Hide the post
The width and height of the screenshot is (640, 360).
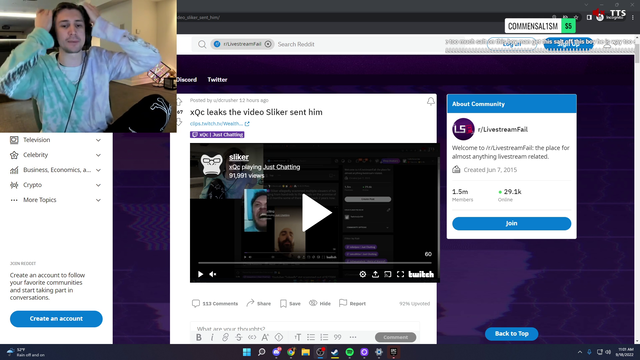(x=320, y=303)
